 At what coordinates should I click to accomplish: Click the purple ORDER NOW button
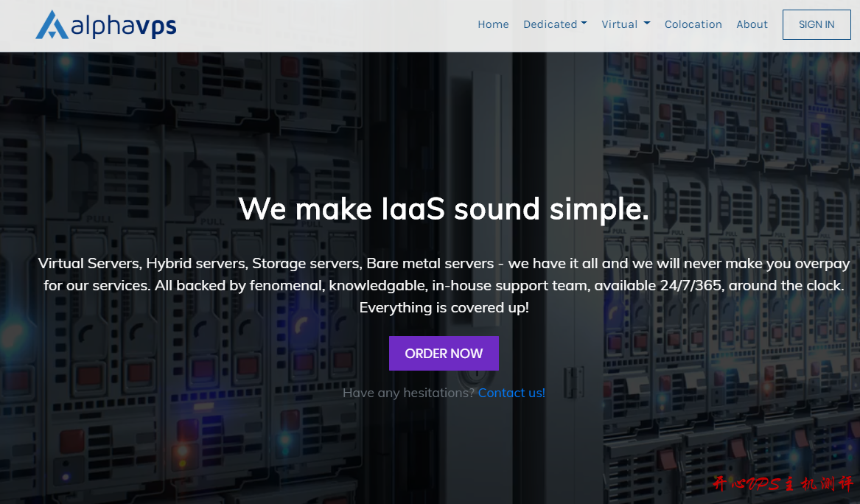pos(444,354)
